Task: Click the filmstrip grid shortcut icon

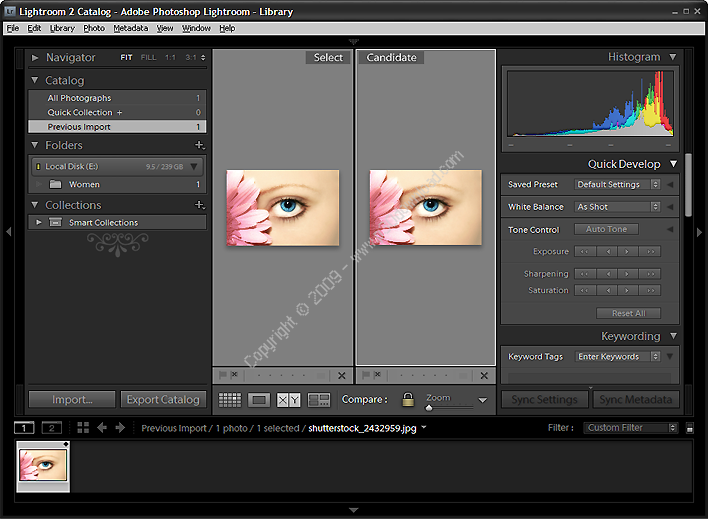Action: pos(83,428)
